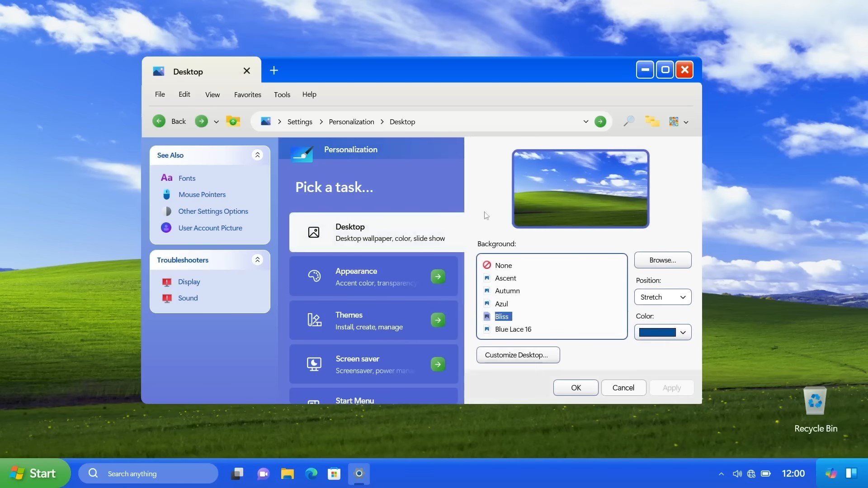Click the green Back arrow icon
This screenshot has height=488, width=868.
(159, 121)
